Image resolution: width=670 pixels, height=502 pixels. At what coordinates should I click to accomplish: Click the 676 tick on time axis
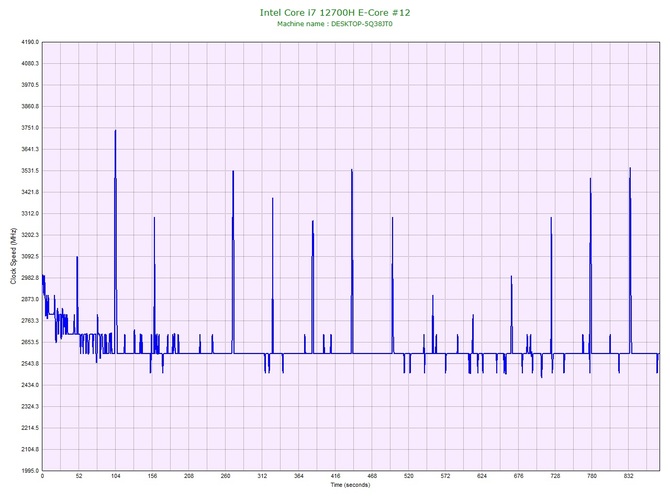pos(519,476)
